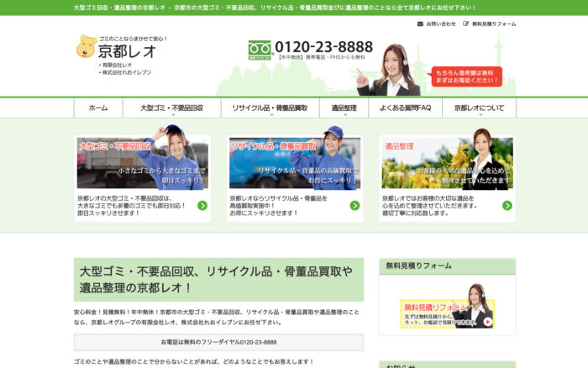Click the 0120-23-8888 phone number
Viewport: 588px width, 368px height.
point(323,47)
